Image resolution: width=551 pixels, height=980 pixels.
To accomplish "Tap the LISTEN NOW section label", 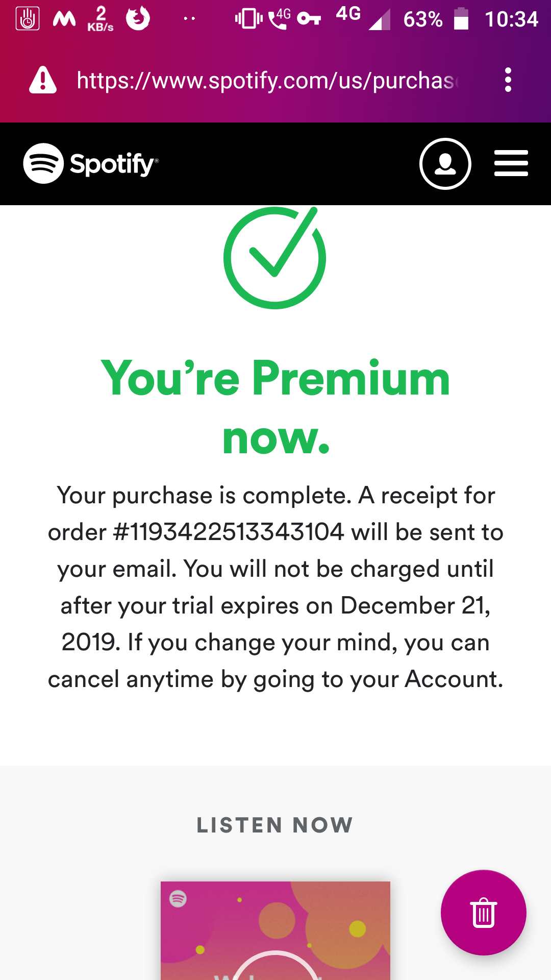I will tap(275, 825).
